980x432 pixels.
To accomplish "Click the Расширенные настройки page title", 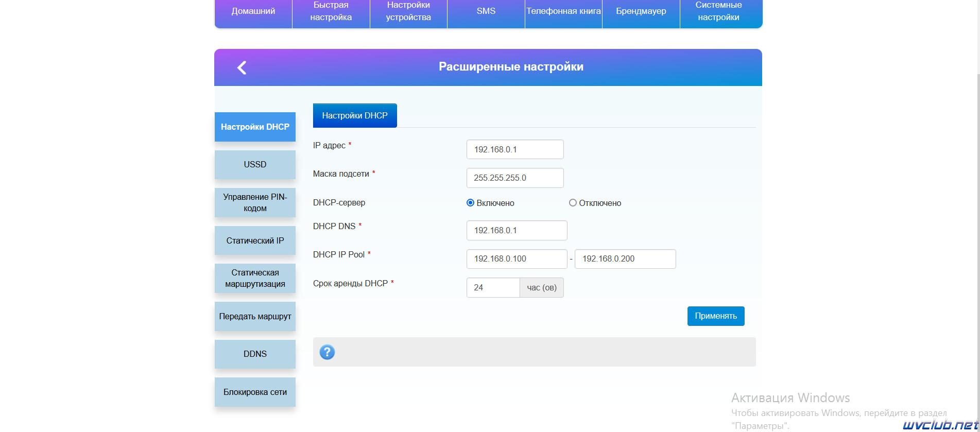I will tap(511, 66).
